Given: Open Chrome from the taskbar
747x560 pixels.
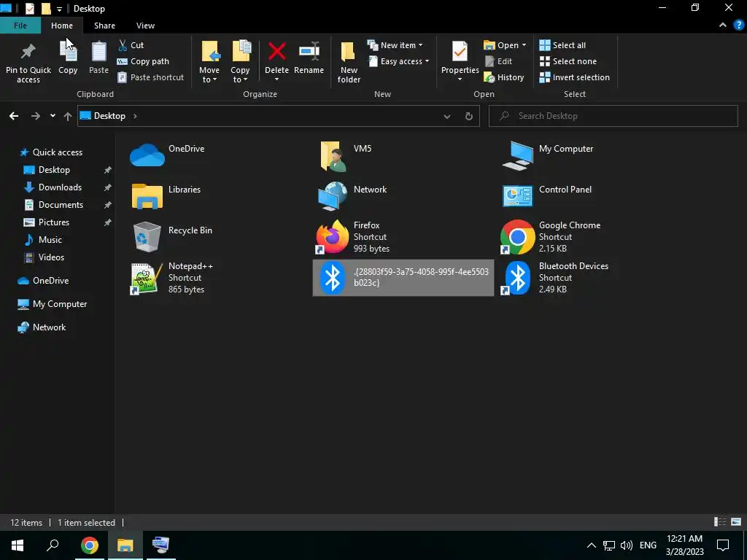Looking at the screenshot, I should coord(90,545).
